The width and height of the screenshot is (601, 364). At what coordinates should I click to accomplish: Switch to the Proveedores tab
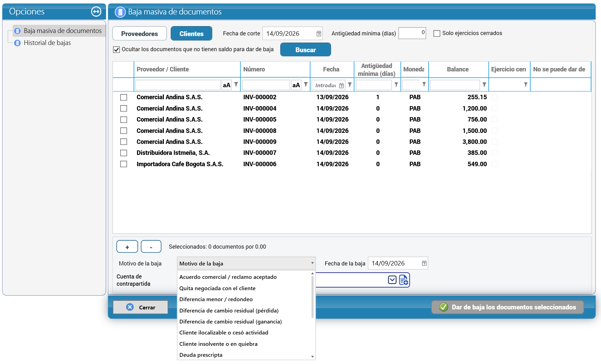pos(139,34)
